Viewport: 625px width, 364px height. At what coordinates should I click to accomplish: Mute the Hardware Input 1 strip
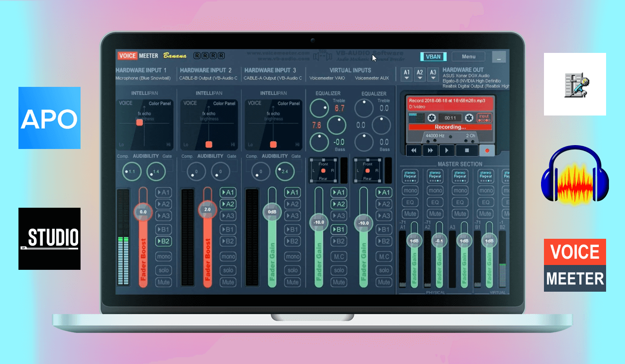click(164, 282)
